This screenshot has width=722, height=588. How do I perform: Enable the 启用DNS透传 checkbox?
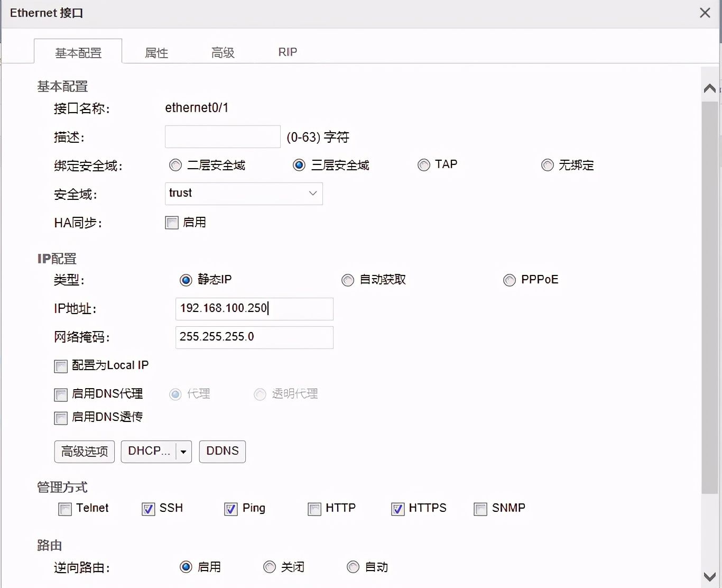click(x=61, y=418)
